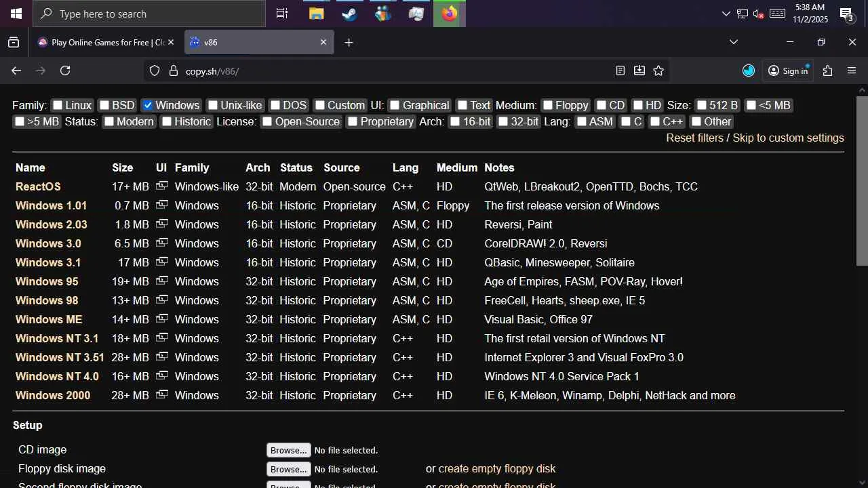
Task: Show hidden system tray icons
Action: tap(726, 14)
